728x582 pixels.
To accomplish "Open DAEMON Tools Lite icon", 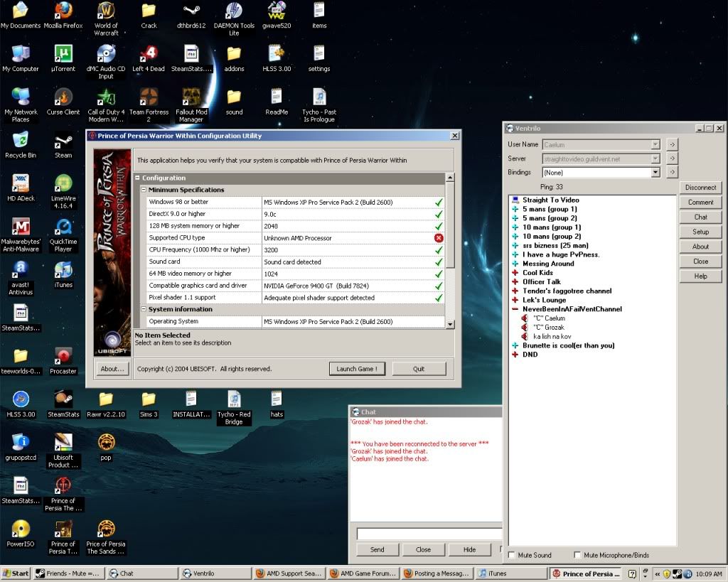I will coord(234,12).
